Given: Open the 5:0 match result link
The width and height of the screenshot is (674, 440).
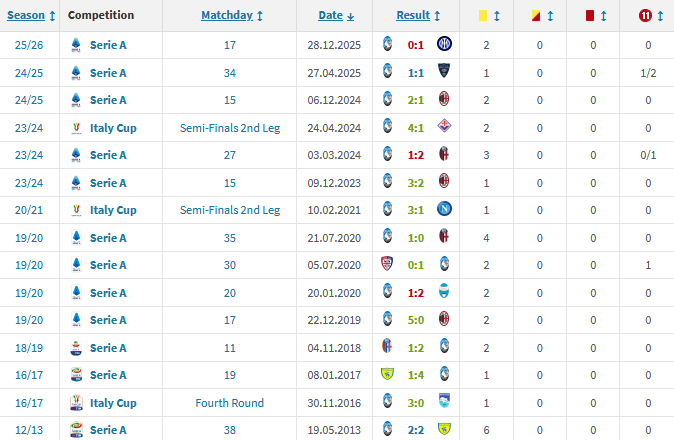Looking at the screenshot, I should click(415, 320).
